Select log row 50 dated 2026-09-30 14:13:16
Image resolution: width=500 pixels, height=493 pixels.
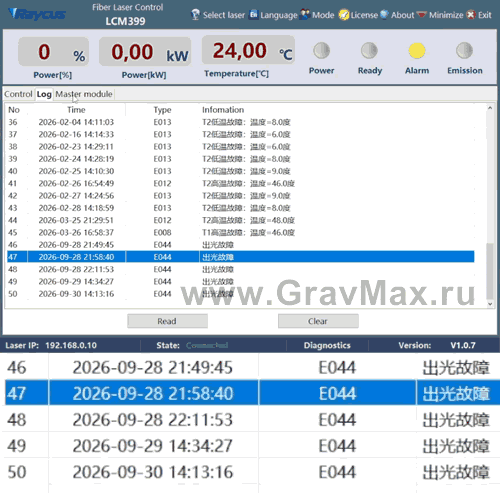pyautogui.click(x=241, y=294)
